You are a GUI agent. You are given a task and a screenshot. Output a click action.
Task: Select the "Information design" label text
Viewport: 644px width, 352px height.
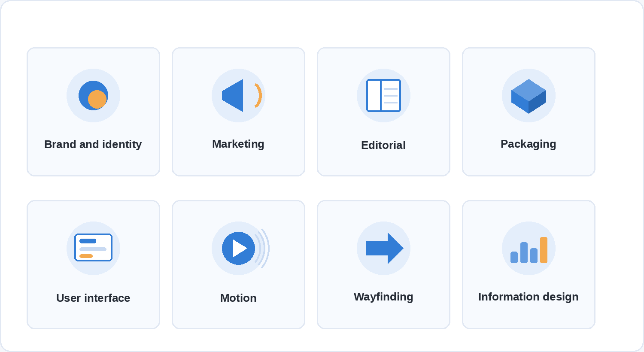pos(529,297)
